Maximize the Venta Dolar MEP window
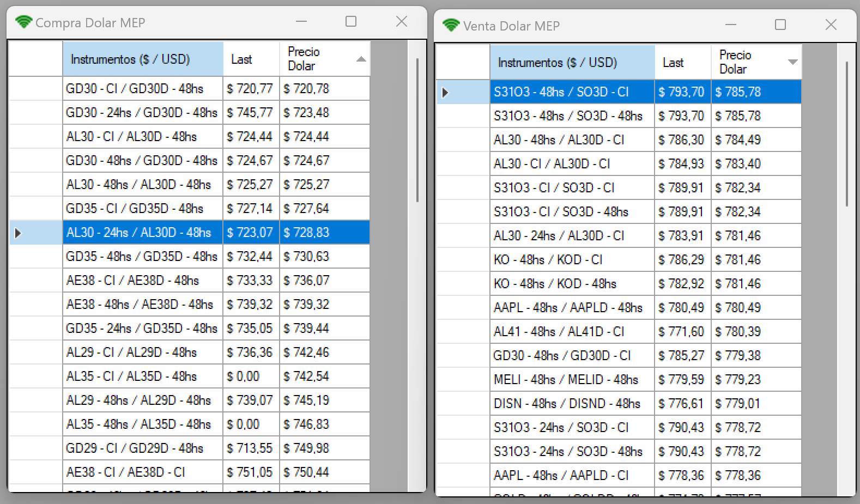This screenshot has width=860, height=504. [780, 25]
